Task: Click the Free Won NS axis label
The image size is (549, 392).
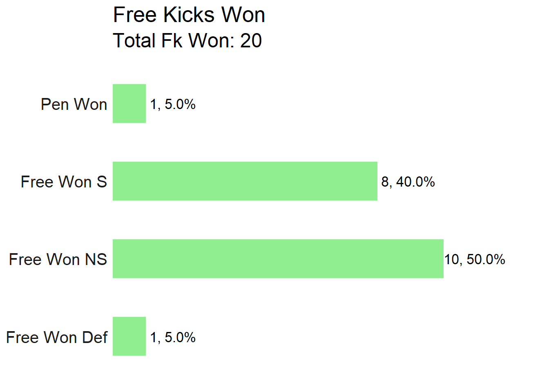Action: [x=58, y=260]
